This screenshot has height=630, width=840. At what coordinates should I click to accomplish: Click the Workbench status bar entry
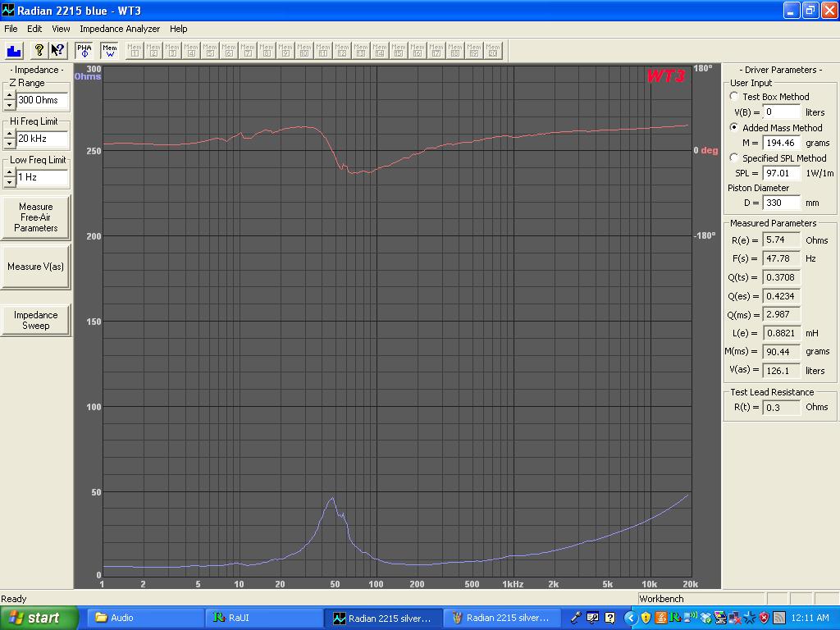click(701, 599)
